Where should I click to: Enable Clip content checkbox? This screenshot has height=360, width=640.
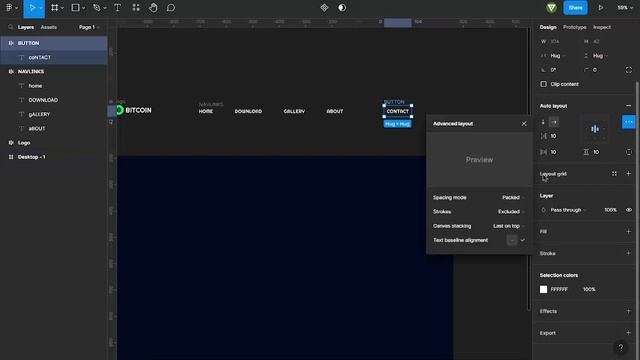click(543, 84)
